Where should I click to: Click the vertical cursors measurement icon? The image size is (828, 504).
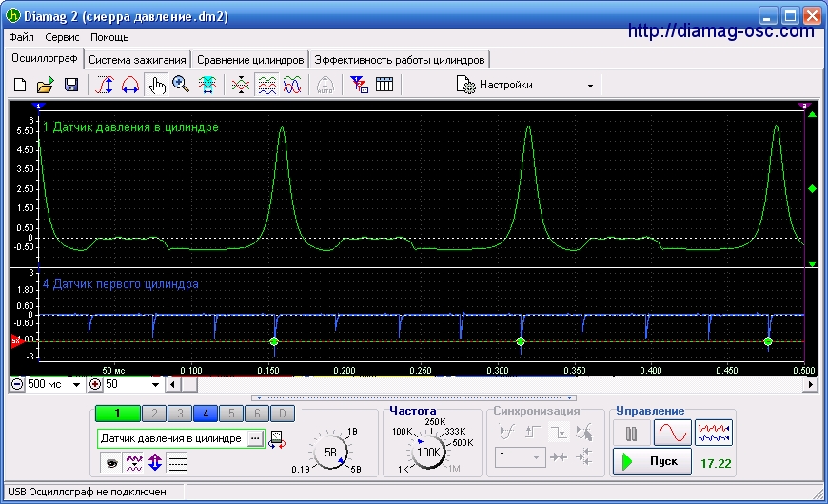click(106, 86)
